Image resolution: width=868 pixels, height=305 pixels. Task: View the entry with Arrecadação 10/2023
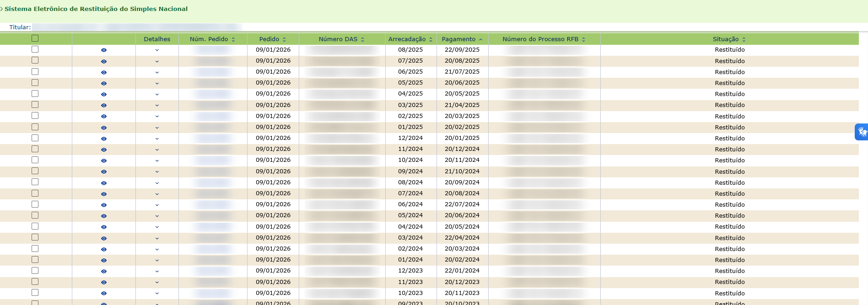104,294
